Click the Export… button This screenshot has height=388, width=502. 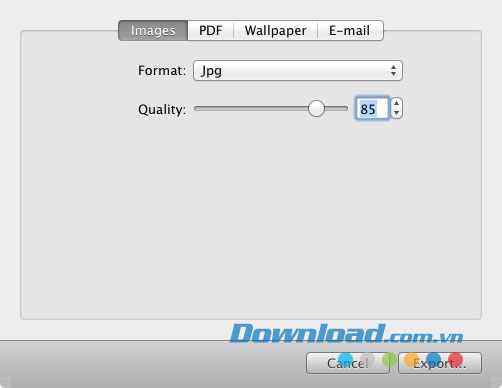pyautogui.click(x=440, y=363)
